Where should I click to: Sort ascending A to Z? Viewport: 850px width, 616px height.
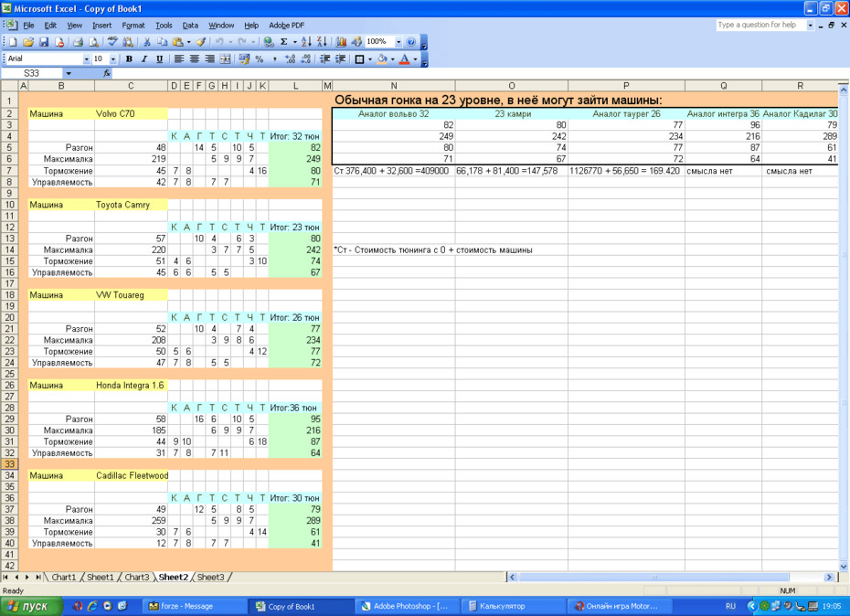(x=306, y=42)
